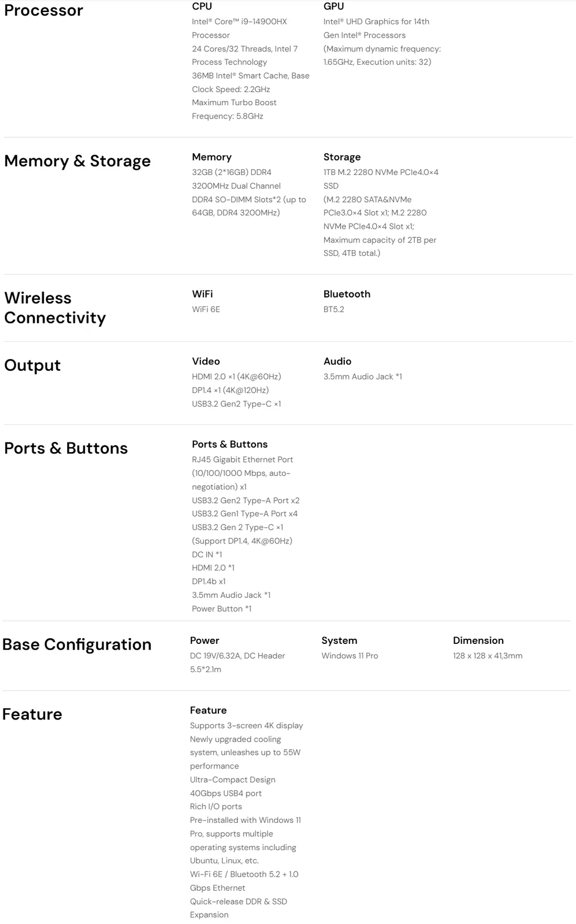Click the Memory column label
The width and height of the screenshot is (576, 924).
click(211, 157)
